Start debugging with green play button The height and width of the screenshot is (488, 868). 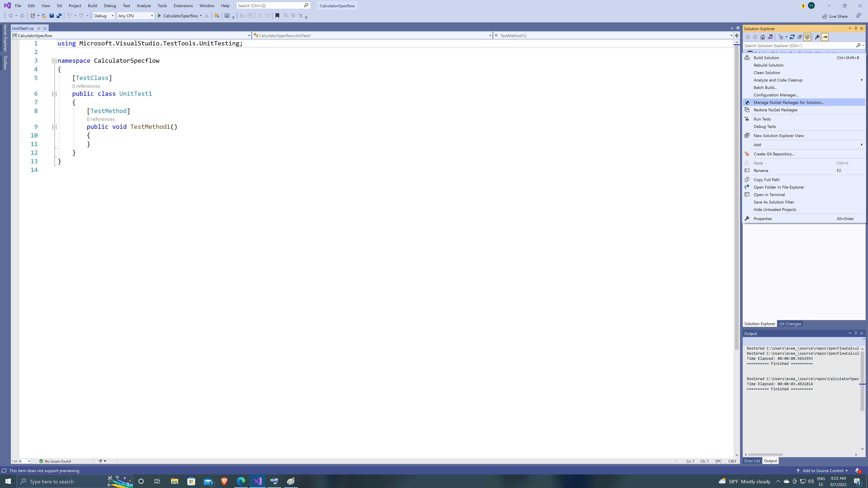(159, 15)
